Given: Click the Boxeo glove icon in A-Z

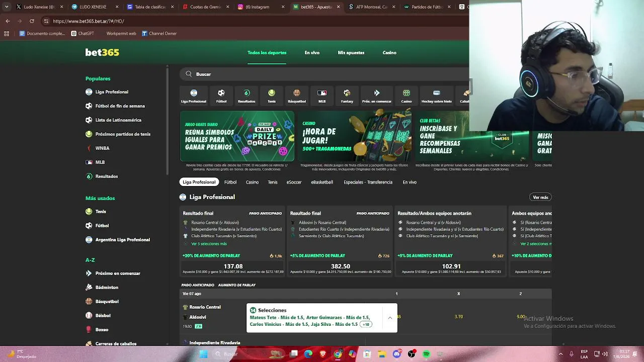Looking at the screenshot, I should (x=89, y=330).
